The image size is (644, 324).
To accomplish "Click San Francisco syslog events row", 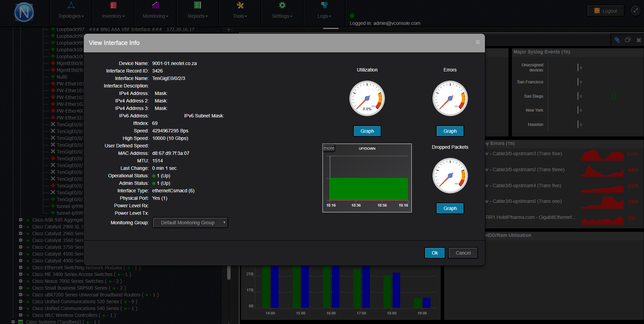I will tap(530, 82).
